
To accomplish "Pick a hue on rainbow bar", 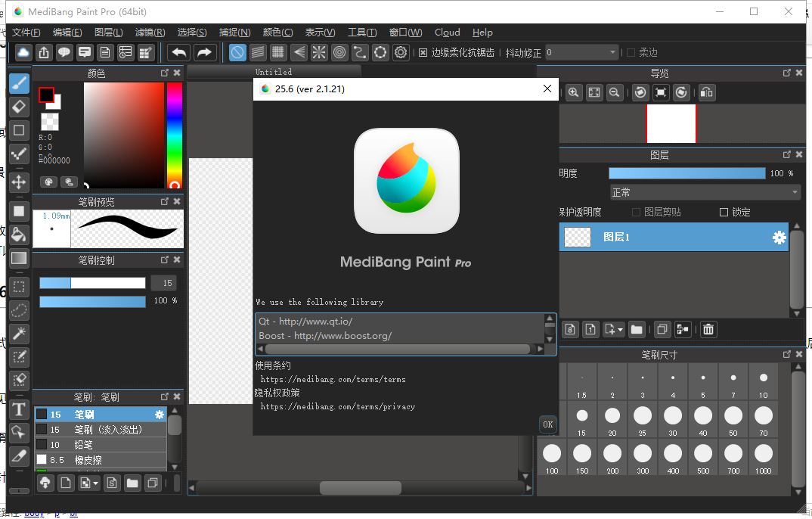I will 175,135.
